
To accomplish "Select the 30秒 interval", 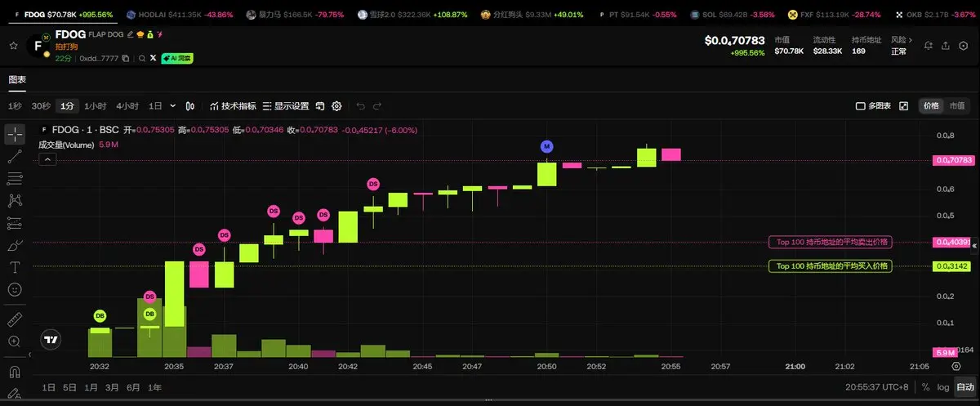I will pos(41,106).
